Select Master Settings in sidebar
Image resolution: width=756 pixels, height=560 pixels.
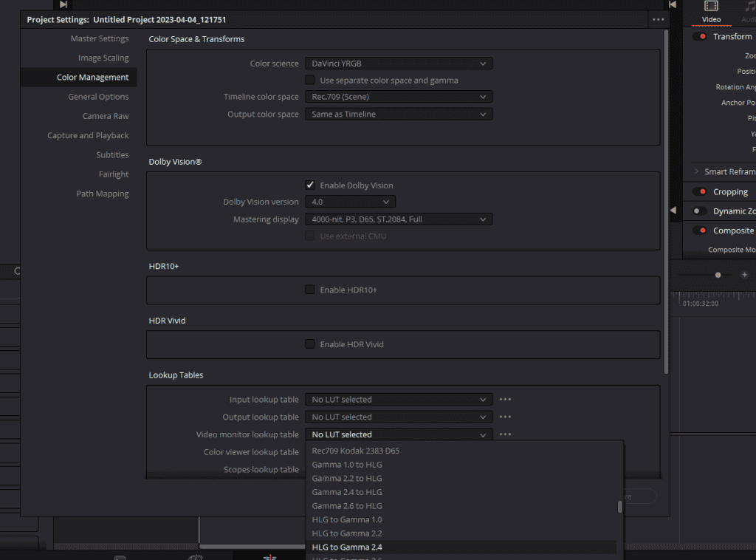tap(100, 38)
